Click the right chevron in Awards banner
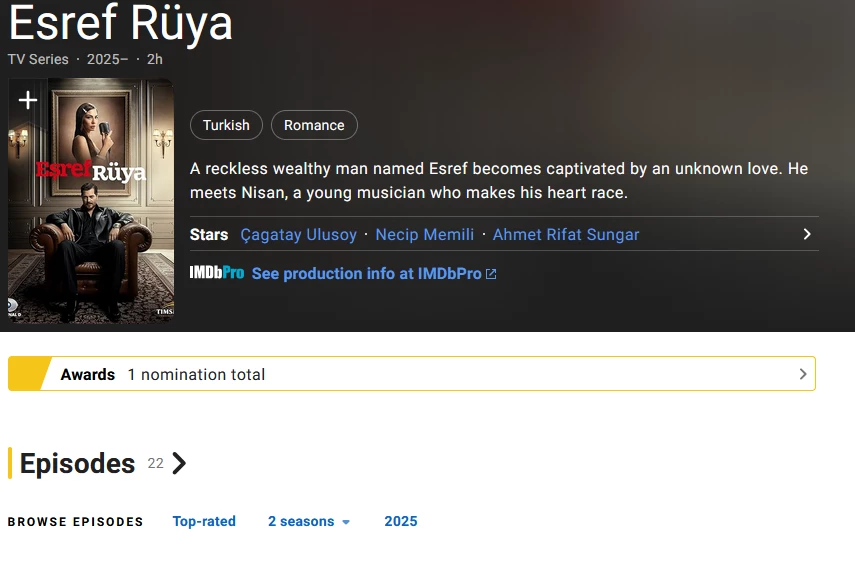This screenshot has width=855, height=580. coord(802,374)
